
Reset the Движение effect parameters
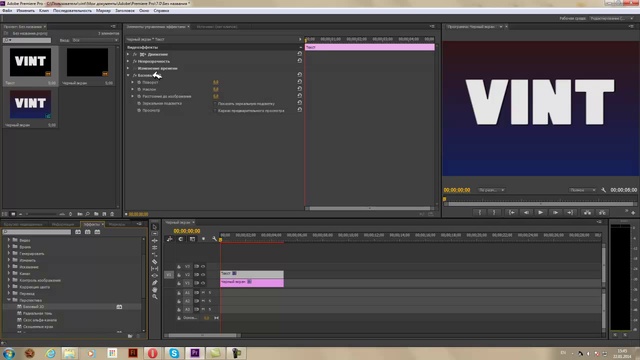[300, 53]
